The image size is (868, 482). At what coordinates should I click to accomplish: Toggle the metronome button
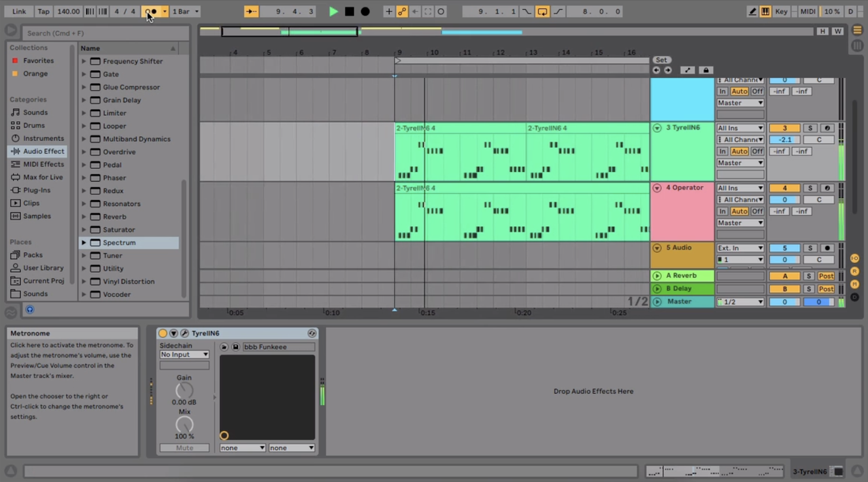[151, 12]
